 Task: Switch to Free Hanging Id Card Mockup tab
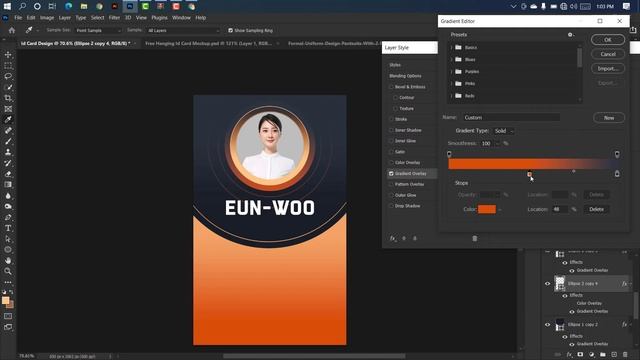pos(208,43)
